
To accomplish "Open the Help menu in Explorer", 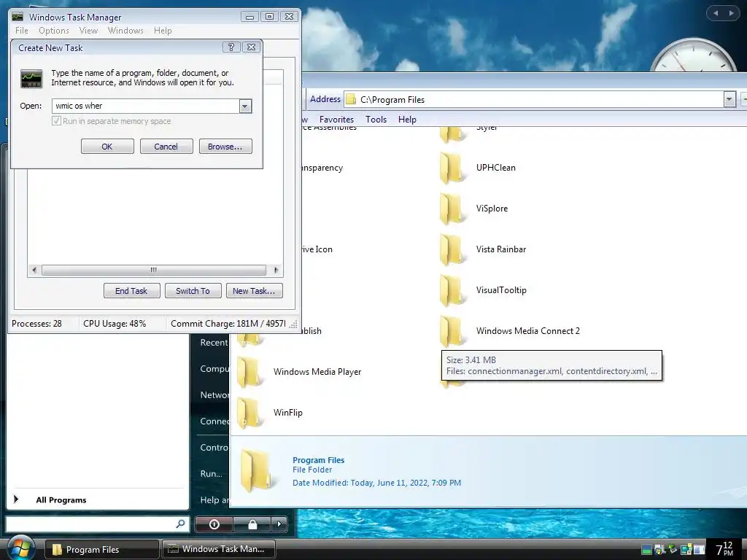I will [407, 120].
